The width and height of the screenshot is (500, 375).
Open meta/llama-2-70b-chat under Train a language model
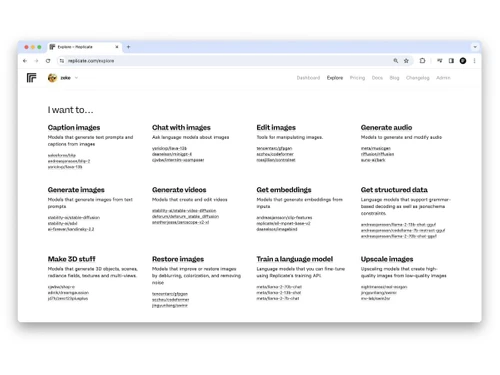[x=279, y=287]
